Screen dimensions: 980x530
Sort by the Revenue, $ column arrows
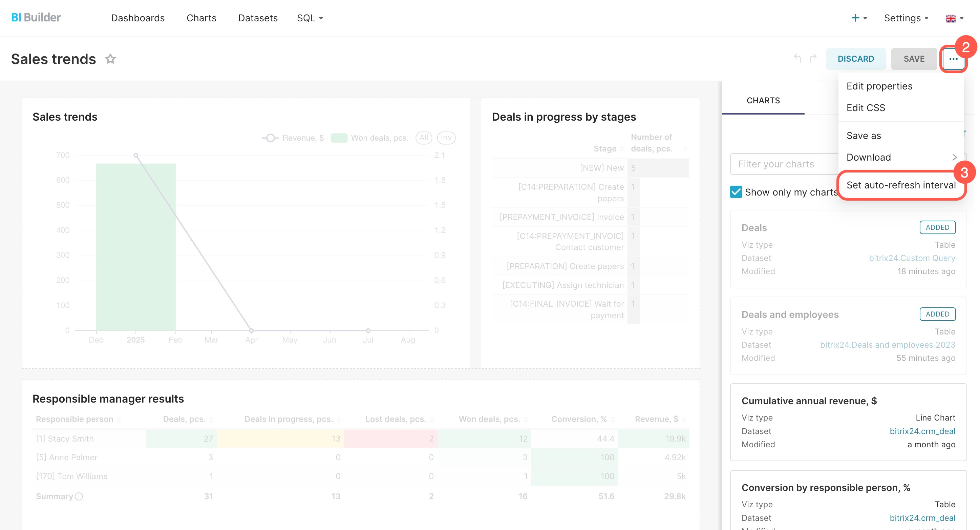684,419
